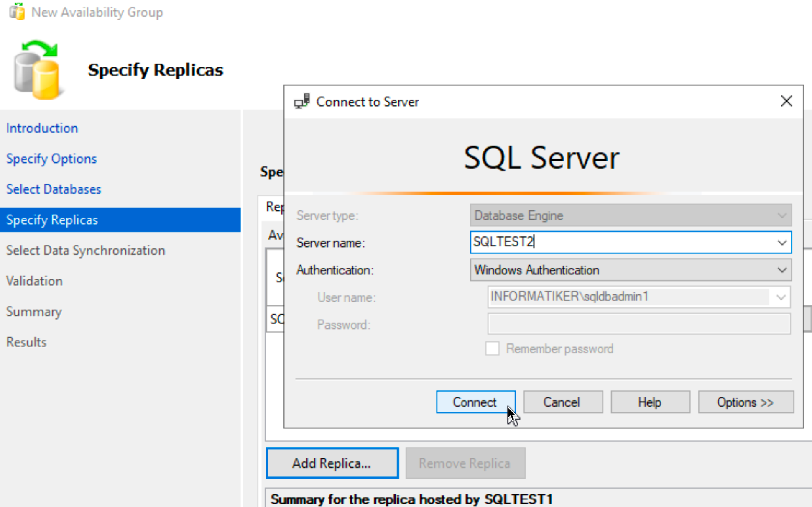
Task: Open the Select Databases wizard page
Action: pos(54,189)
